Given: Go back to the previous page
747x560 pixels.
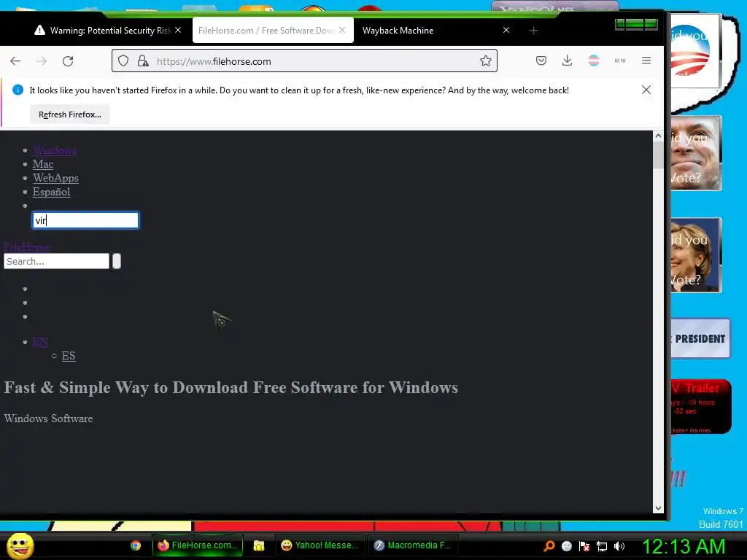Looking at the screenshot, I should 15,61.
